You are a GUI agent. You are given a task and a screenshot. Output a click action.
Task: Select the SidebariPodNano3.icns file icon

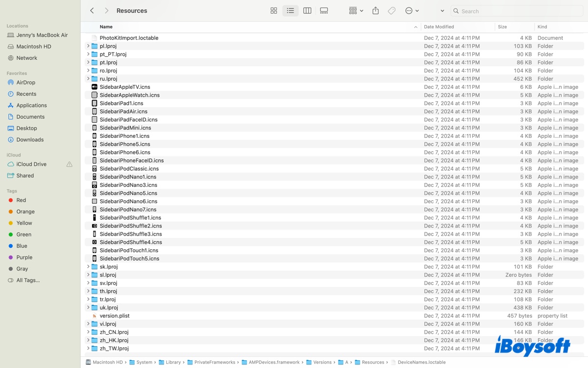point(95,185)
